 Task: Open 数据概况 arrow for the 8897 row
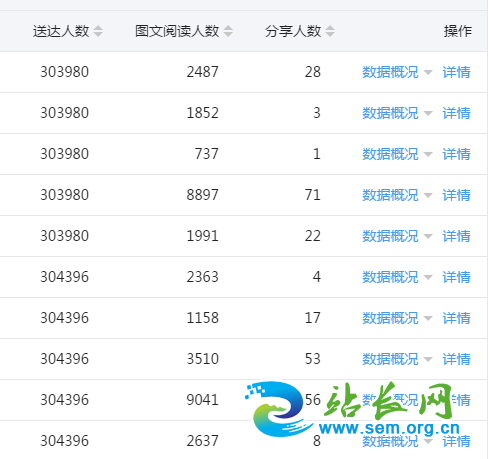pyautogui.click(x=428, y=195)
